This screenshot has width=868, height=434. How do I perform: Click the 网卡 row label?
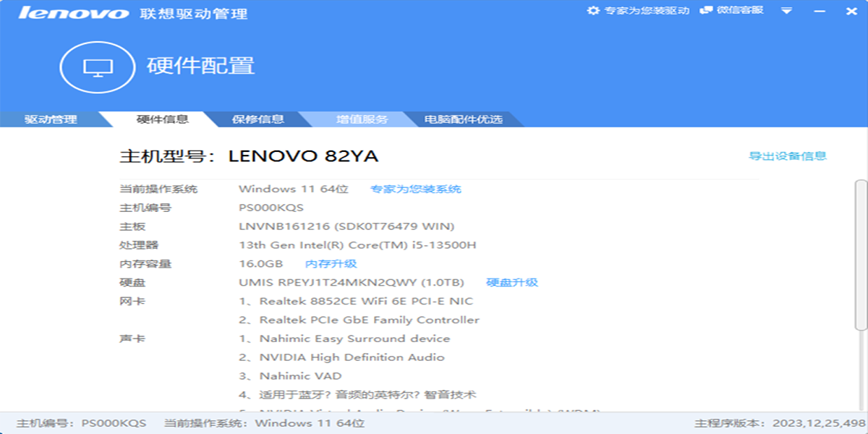point(132,302)
